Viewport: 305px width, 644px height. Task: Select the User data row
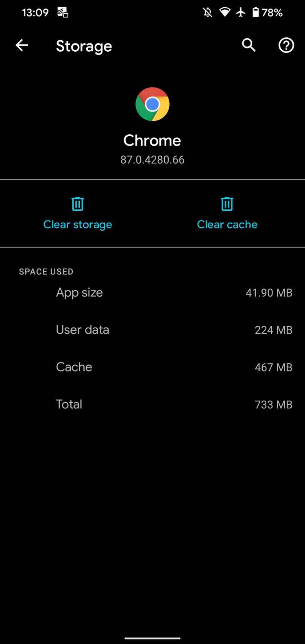152,330
